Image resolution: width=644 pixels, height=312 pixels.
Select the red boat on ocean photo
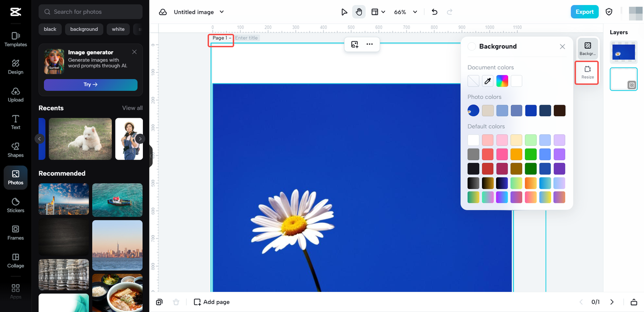[x=117, y=200]
